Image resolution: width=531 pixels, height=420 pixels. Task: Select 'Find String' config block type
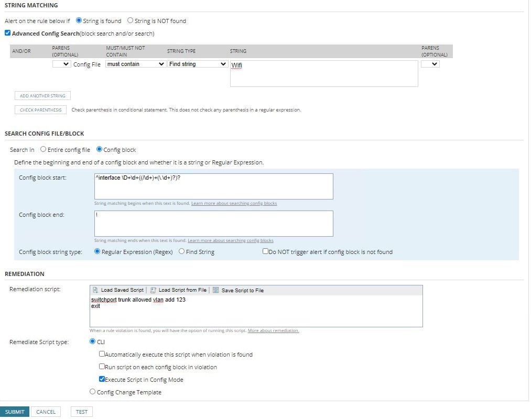(x=181, y=251)
